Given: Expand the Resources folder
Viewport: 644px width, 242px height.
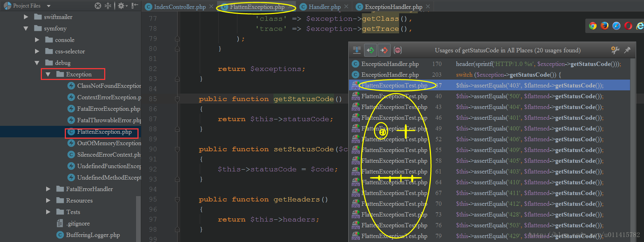Looking at the screenshot, I should (48, 200).
